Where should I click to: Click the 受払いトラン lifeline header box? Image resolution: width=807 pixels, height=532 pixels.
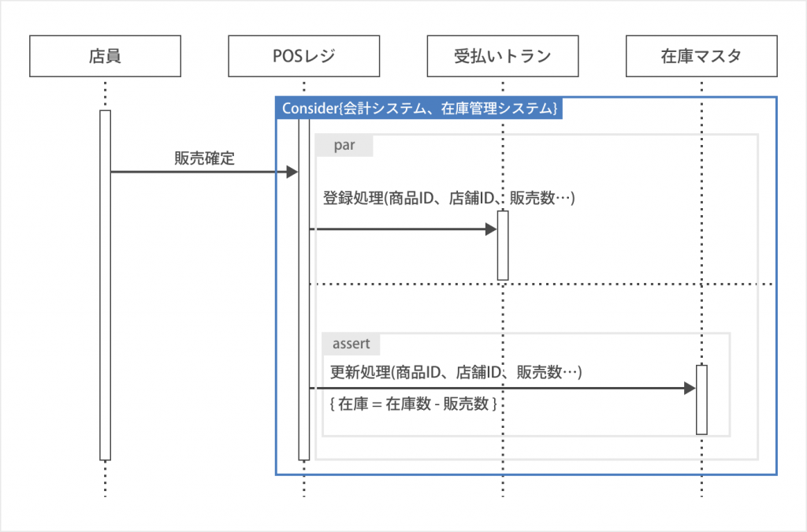502,57
